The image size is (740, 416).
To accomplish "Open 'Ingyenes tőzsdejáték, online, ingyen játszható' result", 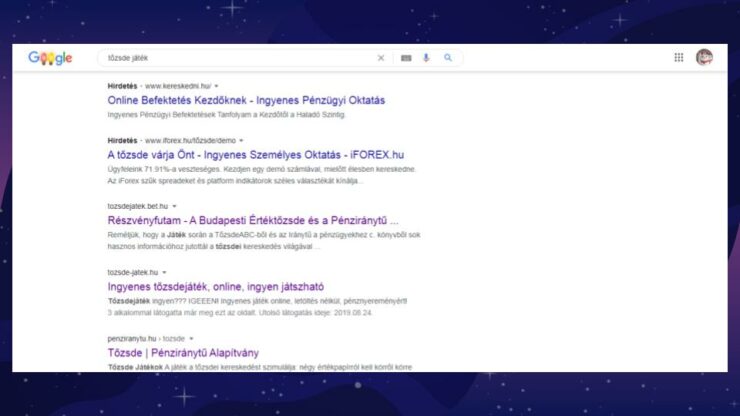I will tap(215, 287).
